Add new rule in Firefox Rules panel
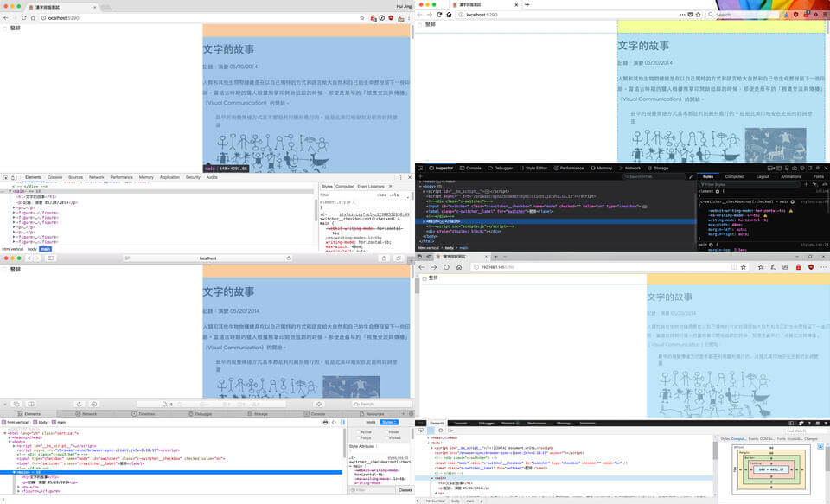Image resolution: width=830 pixels, height=504 pixels. [806, 184]
